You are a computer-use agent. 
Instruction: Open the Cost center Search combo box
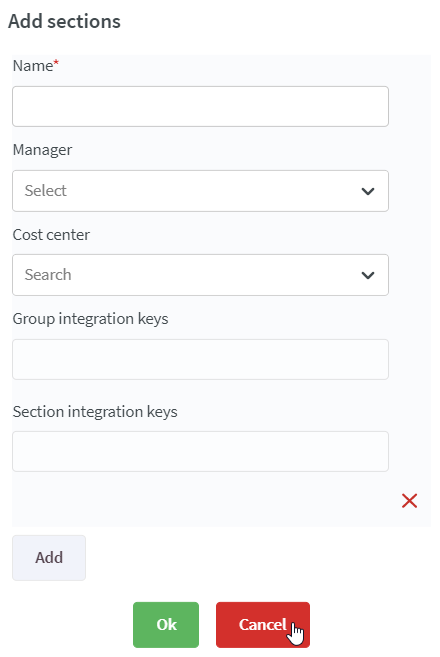(200, 275)
